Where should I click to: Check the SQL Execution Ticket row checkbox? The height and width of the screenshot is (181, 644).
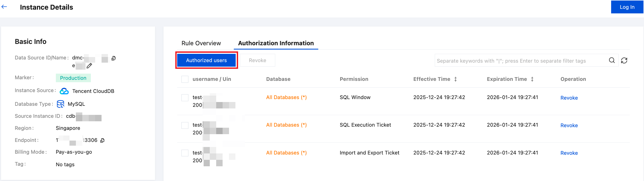185,125
